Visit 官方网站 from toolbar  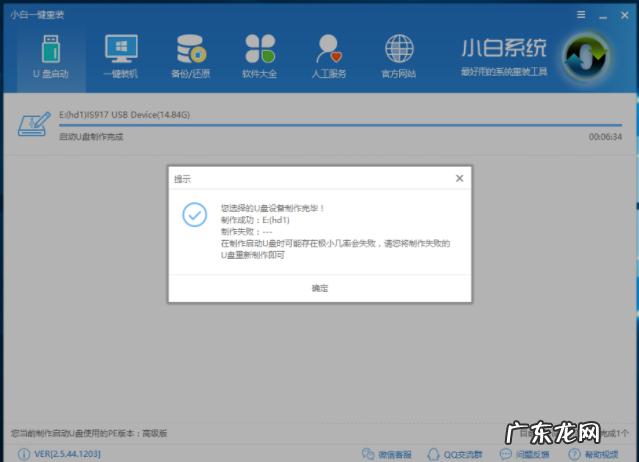coord(399,58)
